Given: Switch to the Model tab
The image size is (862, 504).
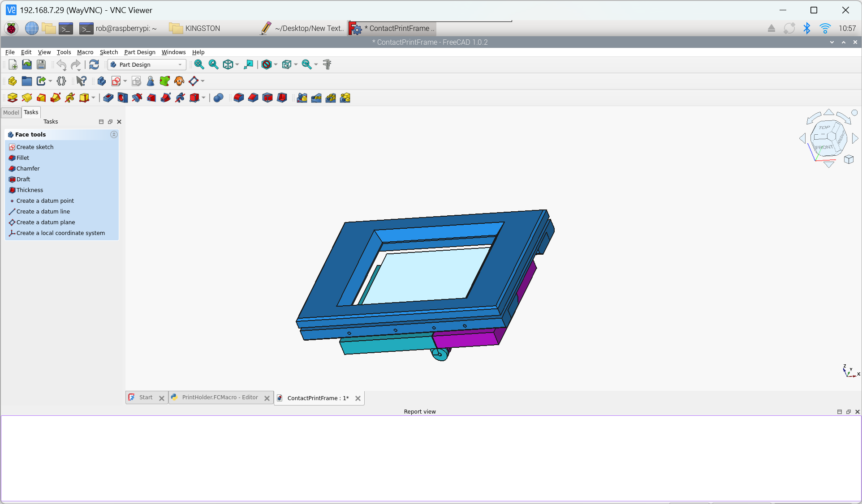Looking at the screenshot, I should pyautogui.click(x=11, y=112).
